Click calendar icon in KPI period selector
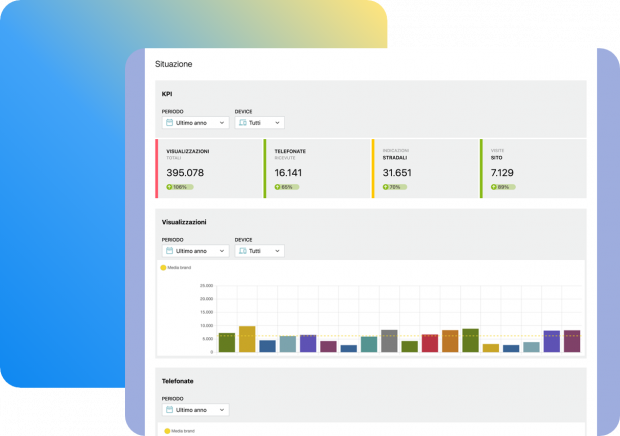Image resolution: width=620 pixels, height=436 pixels. [169, 123]
